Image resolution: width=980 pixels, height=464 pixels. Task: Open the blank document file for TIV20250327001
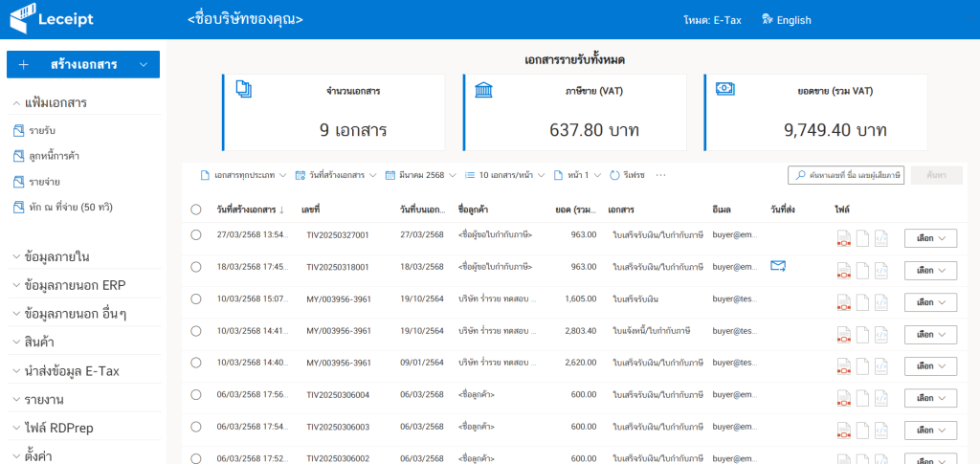(862, 238)
